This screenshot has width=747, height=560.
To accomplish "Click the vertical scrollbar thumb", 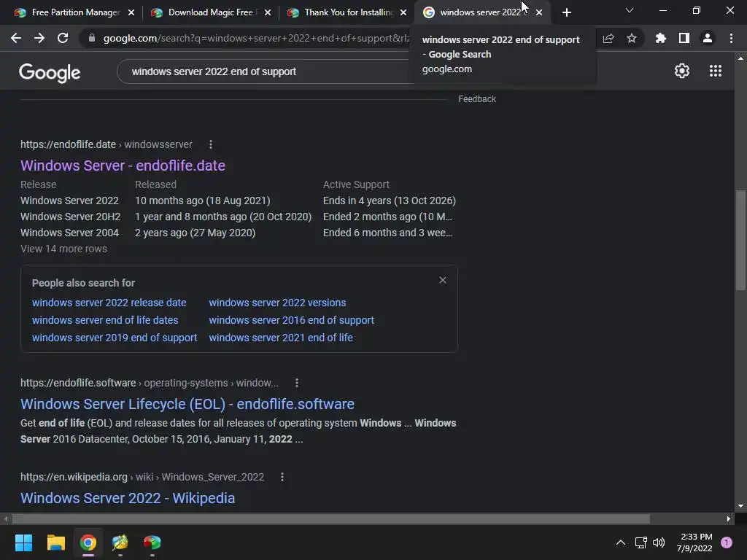I will [740, 240].
